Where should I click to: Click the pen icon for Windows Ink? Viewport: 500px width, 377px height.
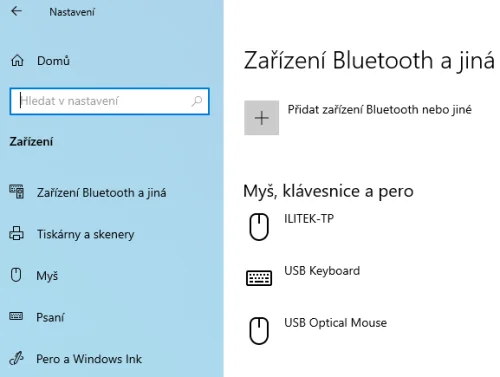[x=16, y=358]
